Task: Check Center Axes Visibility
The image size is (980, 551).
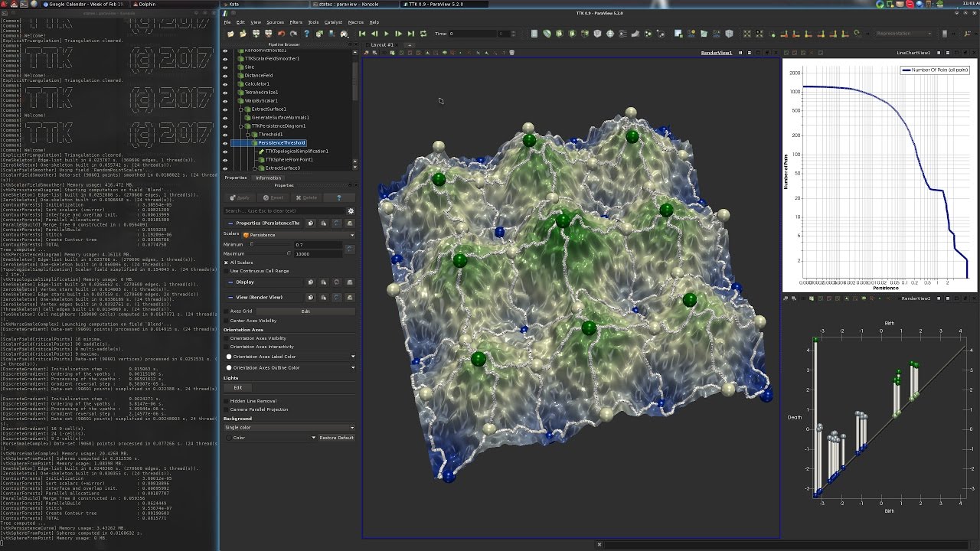Action: coord(227,321)
